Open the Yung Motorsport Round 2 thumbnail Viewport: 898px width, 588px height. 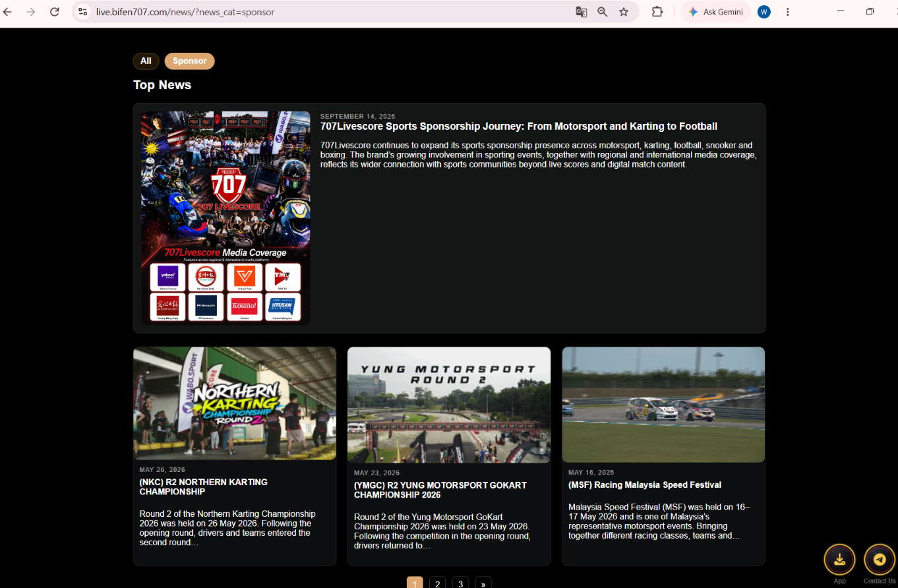click(x=449, y=405)
